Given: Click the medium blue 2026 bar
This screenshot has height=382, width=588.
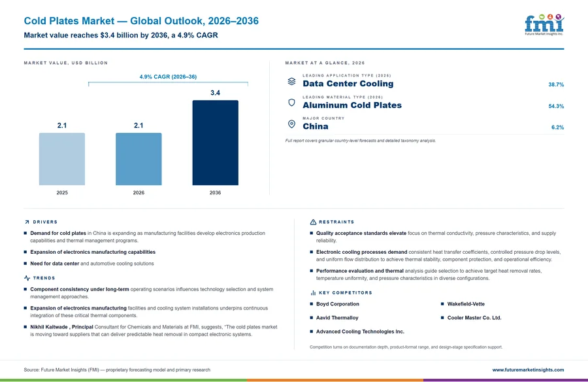Looking at the screenshot, I should coord(139,159).
